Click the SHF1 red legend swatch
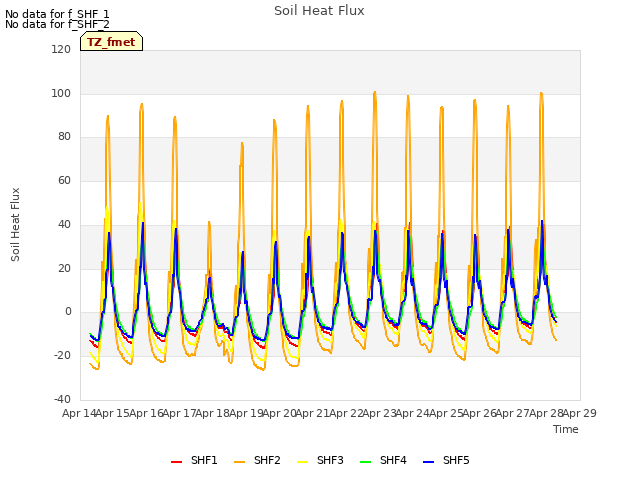The height and width of the screenshot is (480, 640). click(176, 462)
